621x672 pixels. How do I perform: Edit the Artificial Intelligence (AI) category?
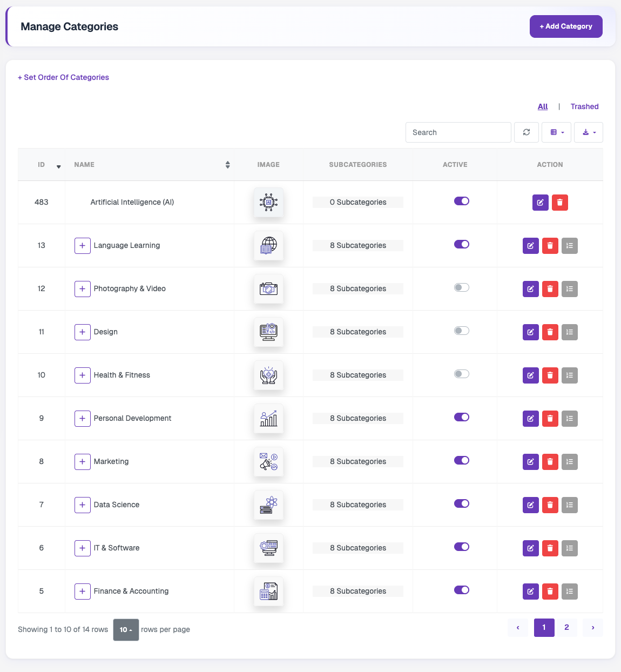[x=541, y=203]
